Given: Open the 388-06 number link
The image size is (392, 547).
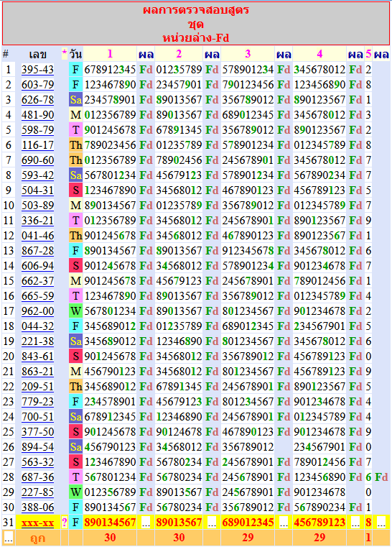Looking at the screenshot, I should [37, 507].
